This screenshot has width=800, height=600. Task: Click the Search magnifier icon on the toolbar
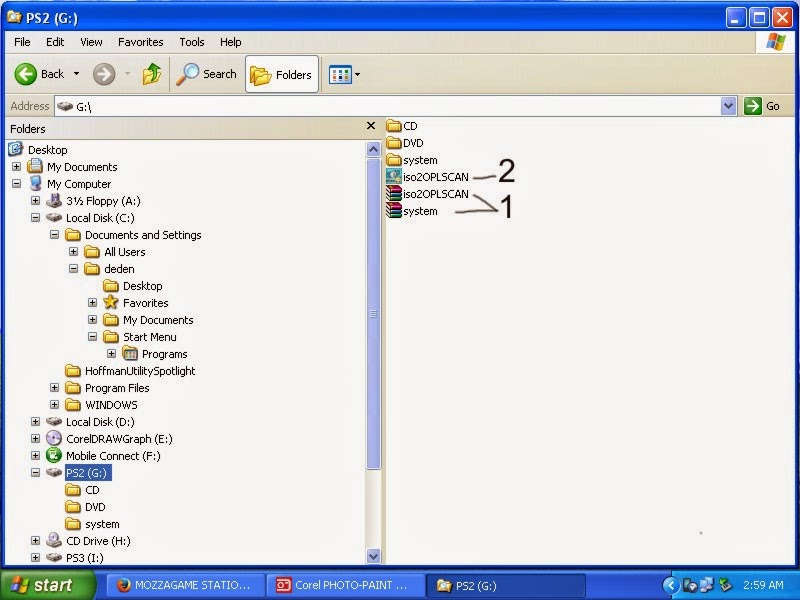[191, 73]
